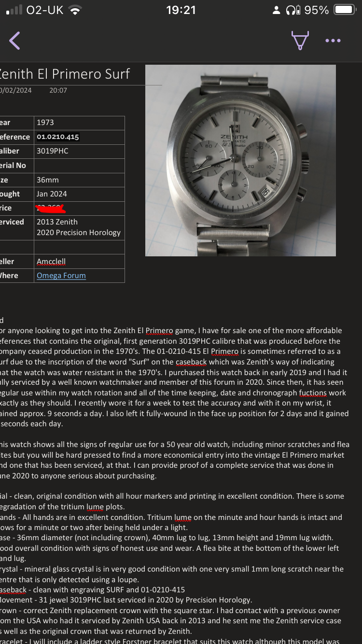Select the Zenith El Primero Surf title

pyautogui.click(x=65, y=74)
